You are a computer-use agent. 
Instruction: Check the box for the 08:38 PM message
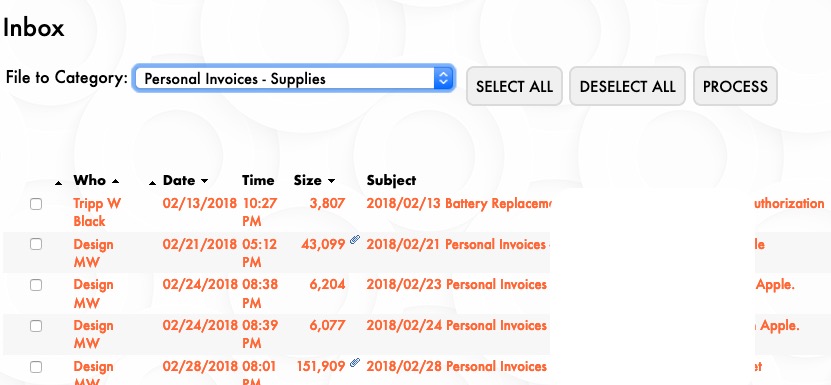point(36,285)
